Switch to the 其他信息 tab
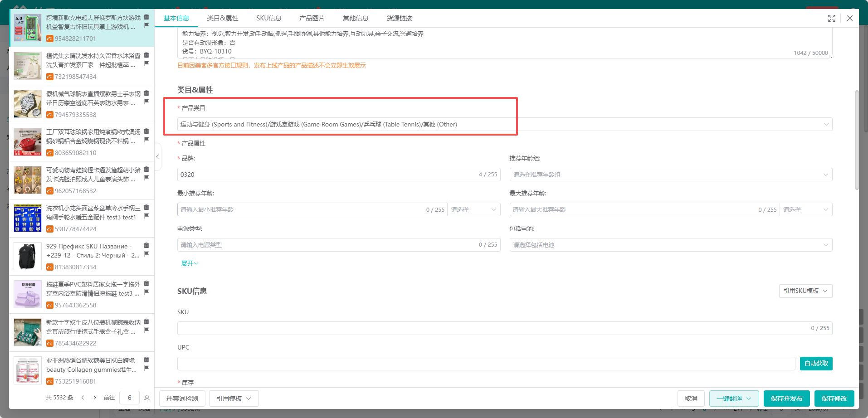Viewport: 868px width, 418px height. 356,18
